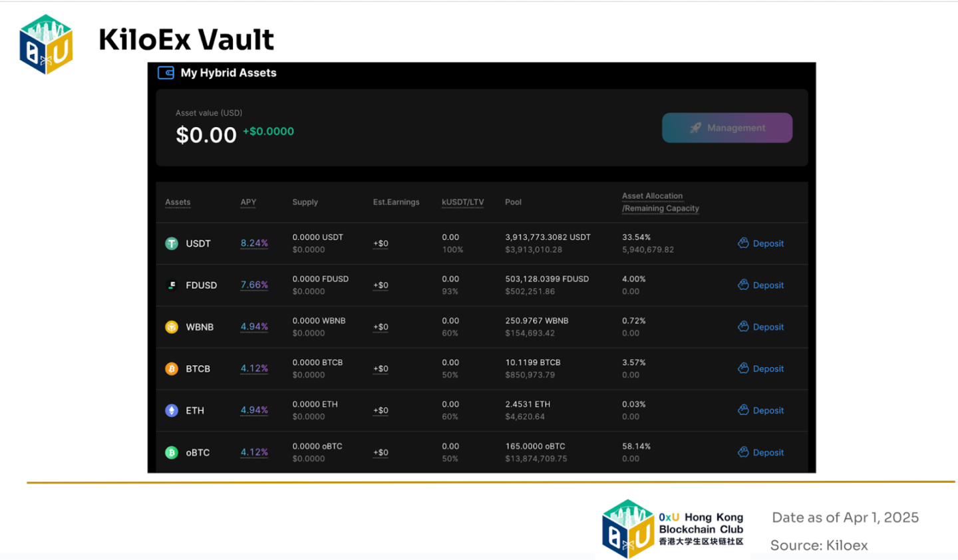Click the Management button
The height and width of the screenshot is (560, 958).
727,128
